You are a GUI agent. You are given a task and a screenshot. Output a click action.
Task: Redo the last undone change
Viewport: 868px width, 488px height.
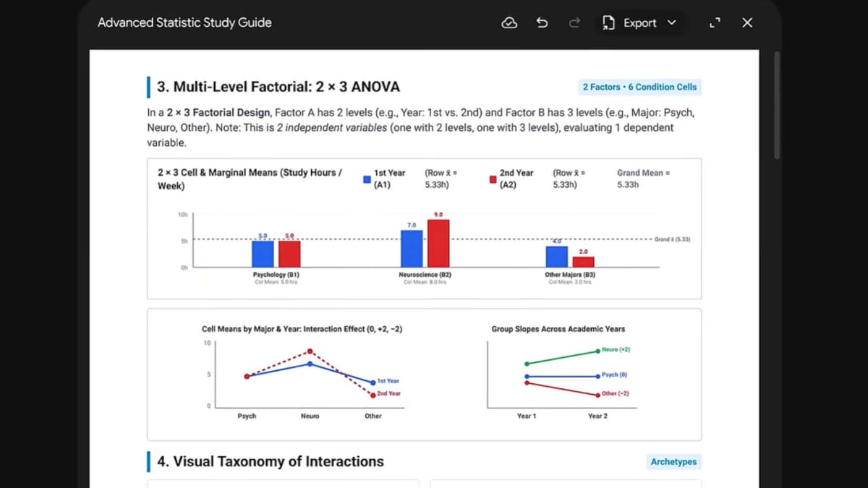574,23
